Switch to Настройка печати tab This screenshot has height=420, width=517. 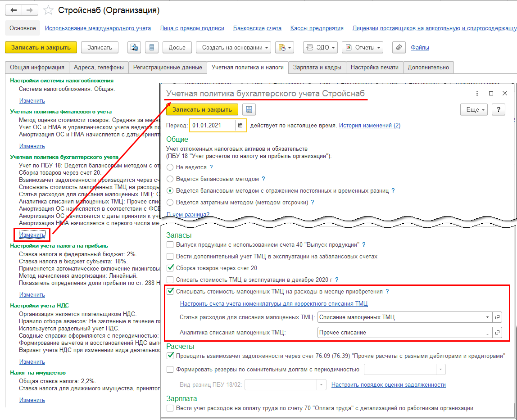click(x=375, y=67)
